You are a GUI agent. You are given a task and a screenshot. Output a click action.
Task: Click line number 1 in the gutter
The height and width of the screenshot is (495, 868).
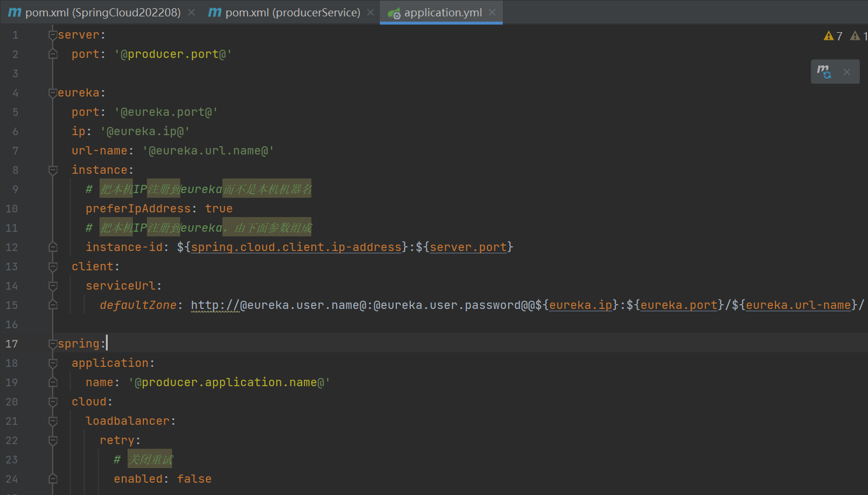15,35
